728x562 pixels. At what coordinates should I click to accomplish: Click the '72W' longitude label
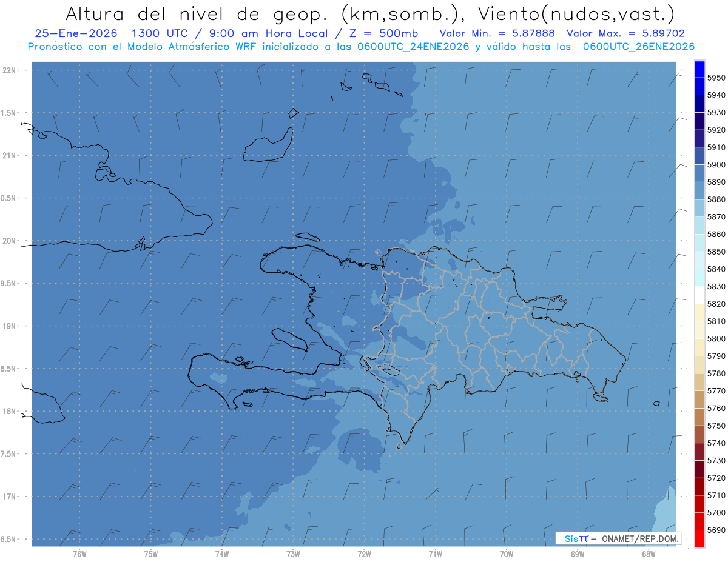coord(364,554)
